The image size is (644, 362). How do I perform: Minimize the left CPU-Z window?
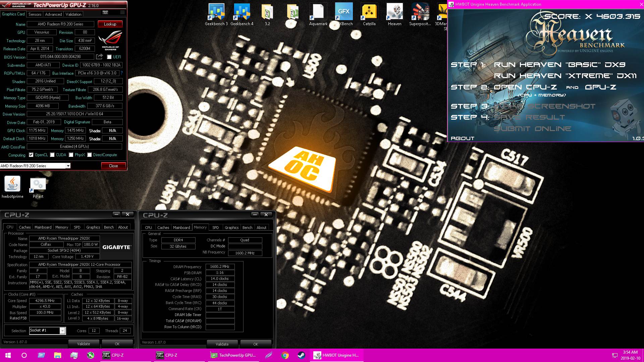click(116, 214)
